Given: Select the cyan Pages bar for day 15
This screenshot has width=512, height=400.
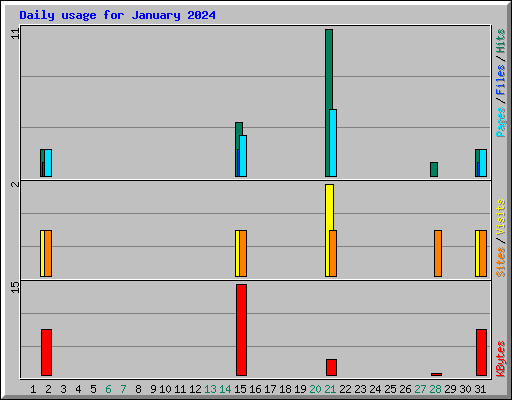Looking at the screenshot, I should click(x=243, y=156).
